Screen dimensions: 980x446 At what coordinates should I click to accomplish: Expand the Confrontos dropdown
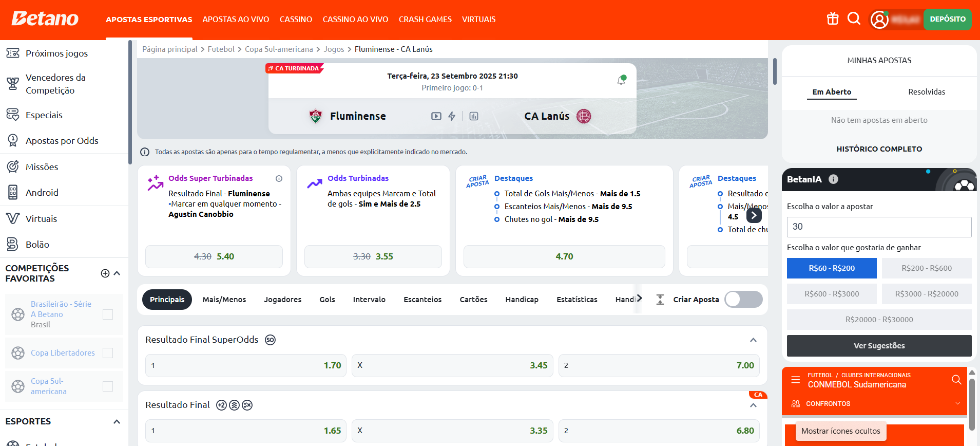click(957, 404)
